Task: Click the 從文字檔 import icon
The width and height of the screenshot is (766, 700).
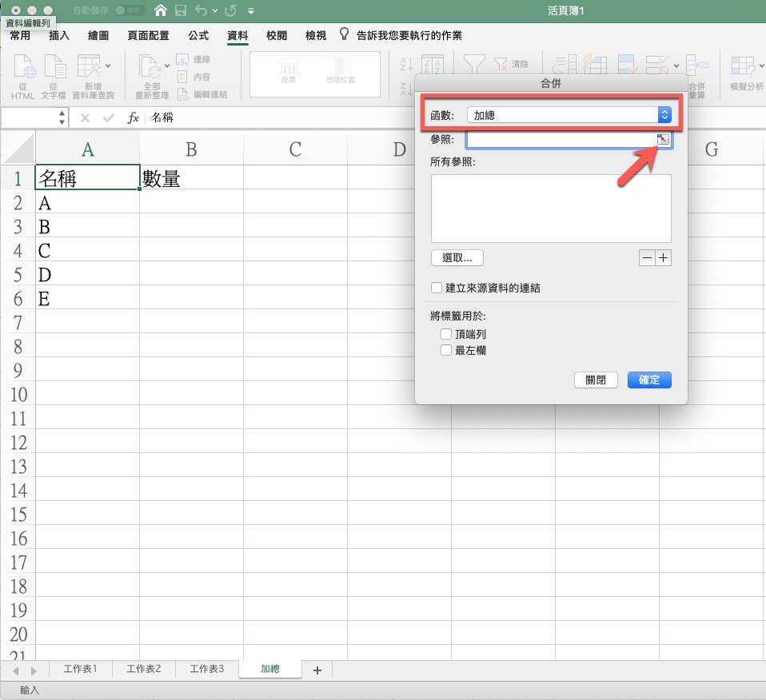Action: click(54, 67)
